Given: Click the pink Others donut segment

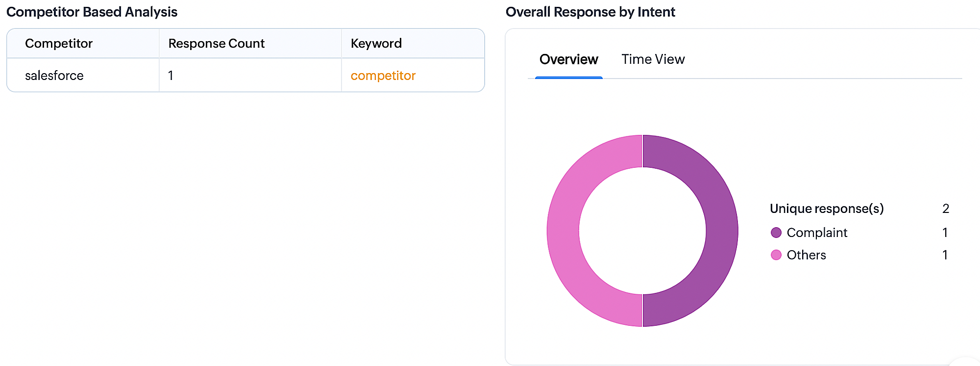Looking at the screenshot, I should pos(563,231).
